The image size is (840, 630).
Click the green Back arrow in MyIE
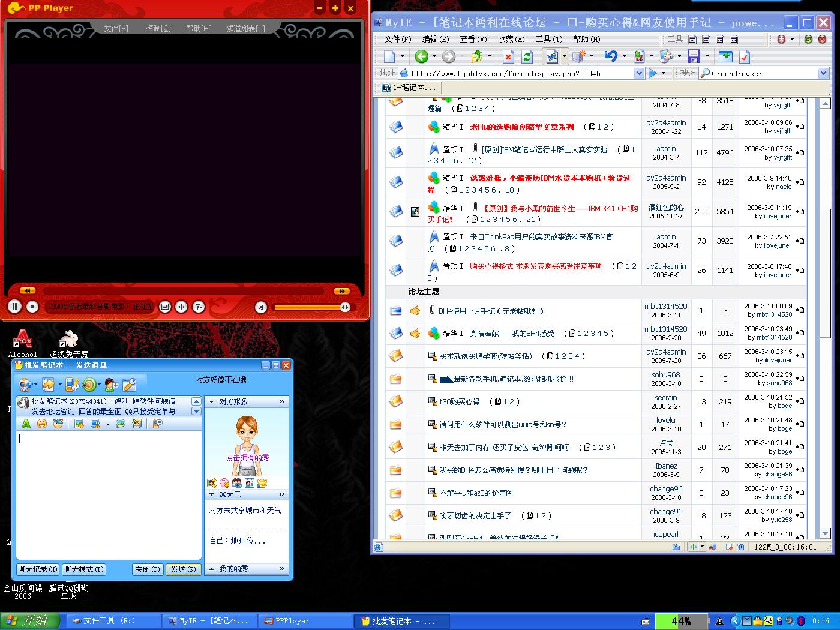click(x=422, y=56)
